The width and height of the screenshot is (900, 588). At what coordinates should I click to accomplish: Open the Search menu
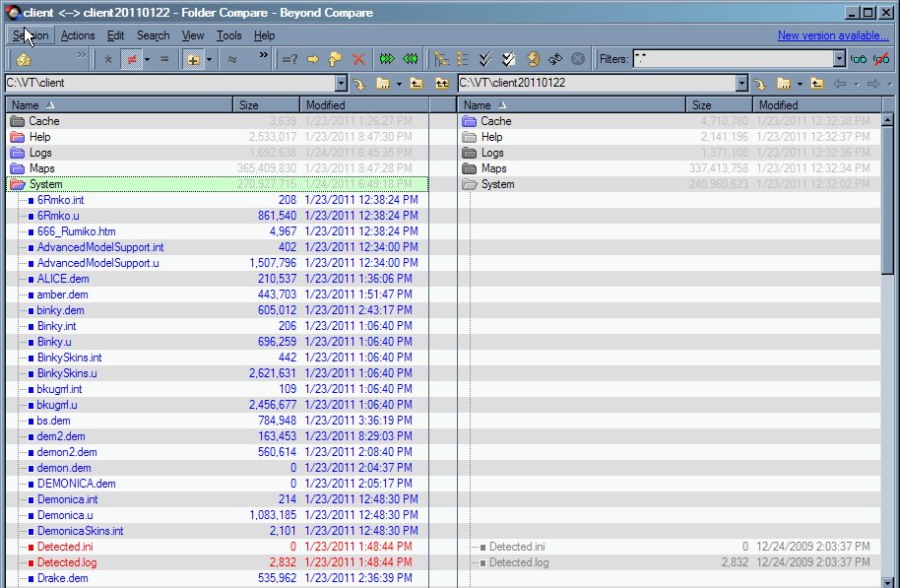click(154, 35)
